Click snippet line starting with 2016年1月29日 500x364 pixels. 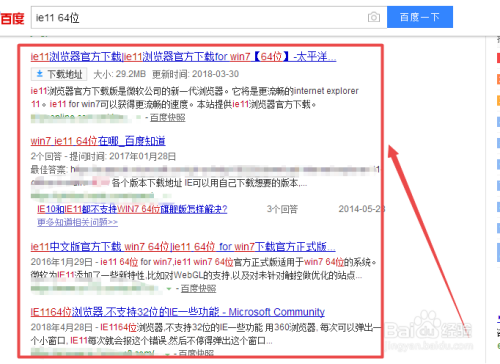point(204,262)
